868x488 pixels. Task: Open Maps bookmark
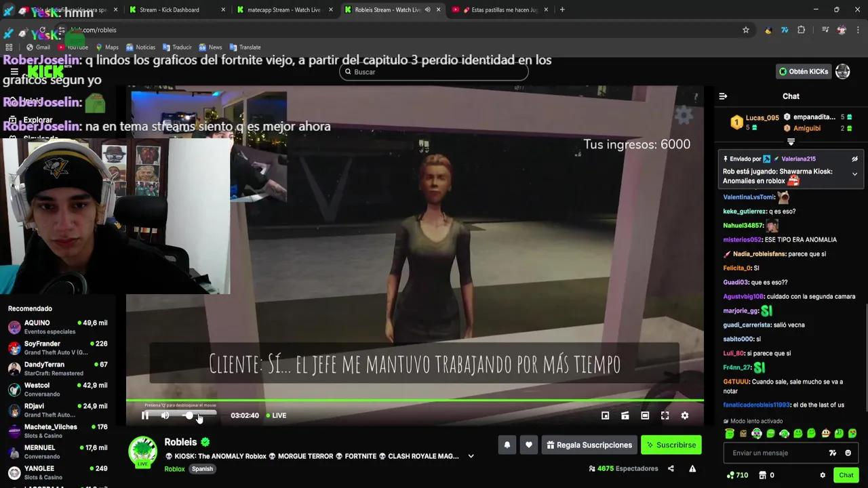coord(107,47)
